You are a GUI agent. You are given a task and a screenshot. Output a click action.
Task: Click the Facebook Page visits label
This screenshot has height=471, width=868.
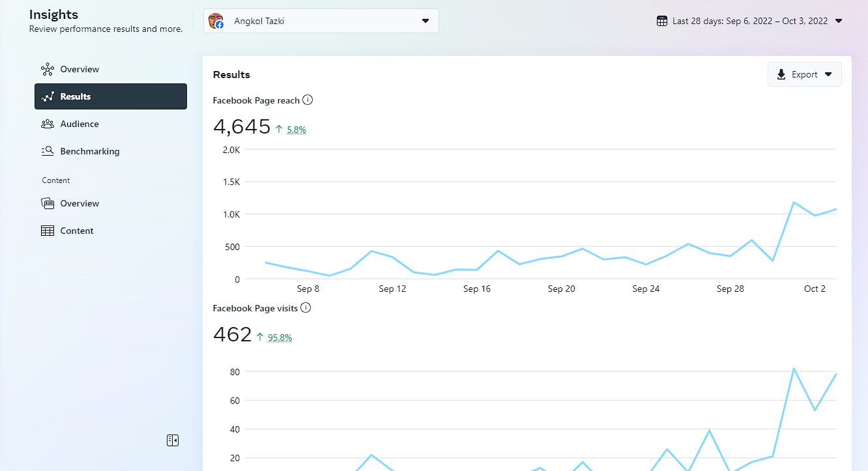pos(255,307)
